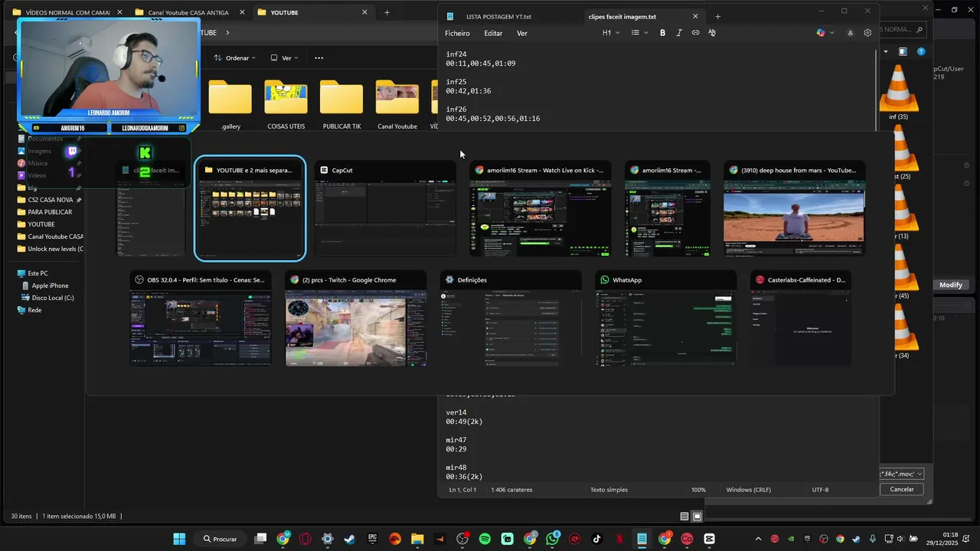Click the Cancelar button
This screenshot has height=551, width=980.
901,489
